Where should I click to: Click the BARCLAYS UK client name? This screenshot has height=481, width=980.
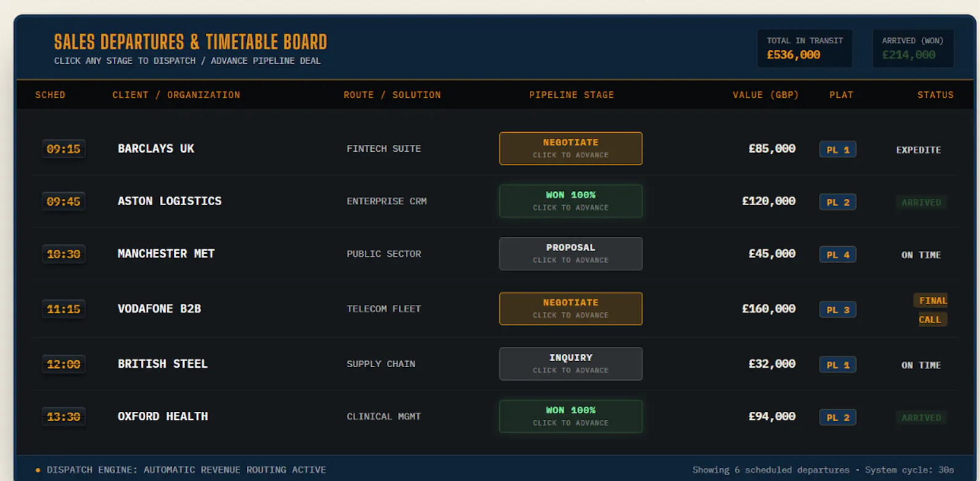pos(156,149)
